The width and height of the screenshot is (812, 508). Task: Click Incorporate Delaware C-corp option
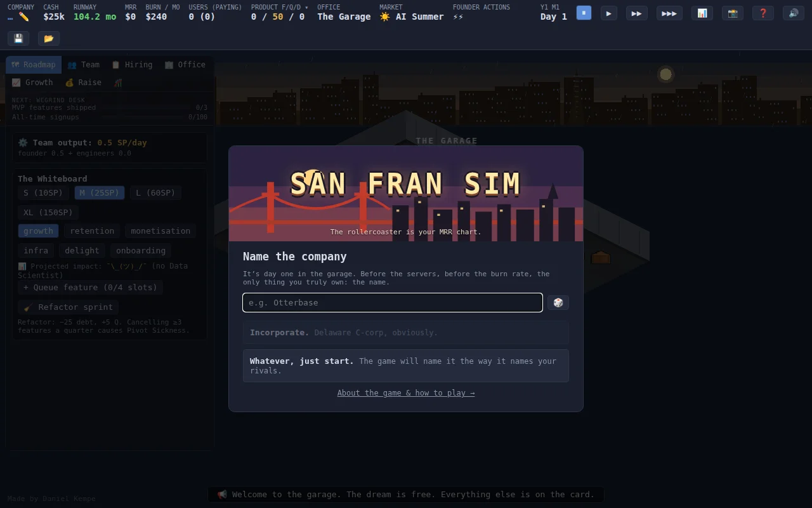[406, 333]
